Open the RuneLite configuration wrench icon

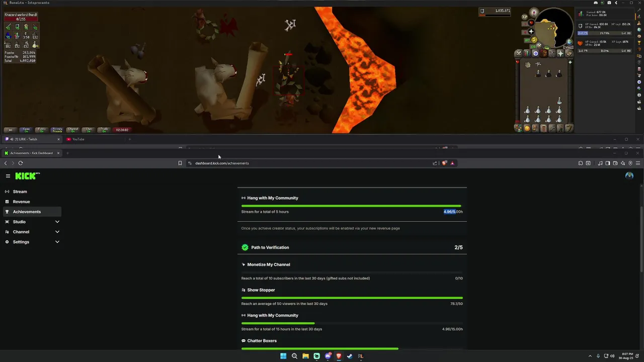639,10
